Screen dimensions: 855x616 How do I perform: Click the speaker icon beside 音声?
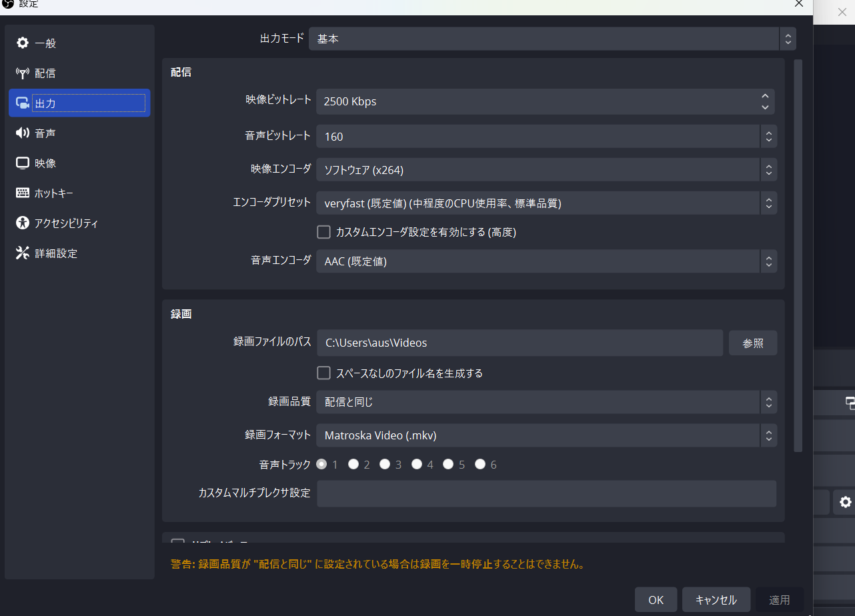tap(23, 133)
